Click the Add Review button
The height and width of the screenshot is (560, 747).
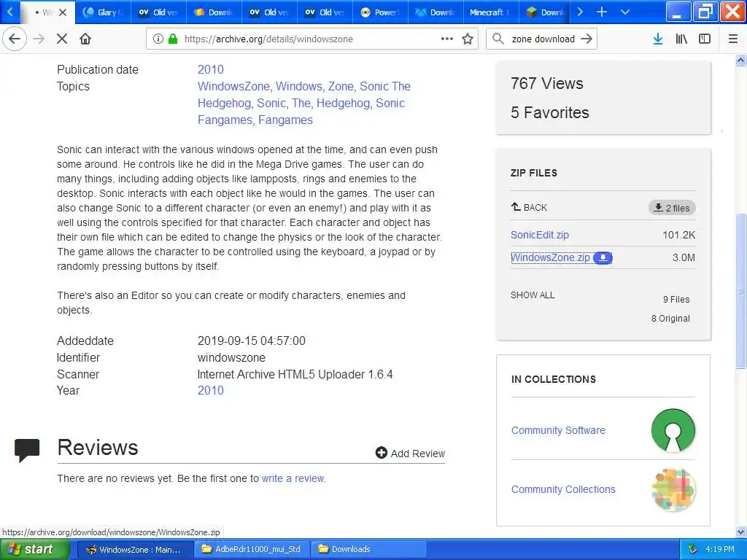click(x=410, y=454)
